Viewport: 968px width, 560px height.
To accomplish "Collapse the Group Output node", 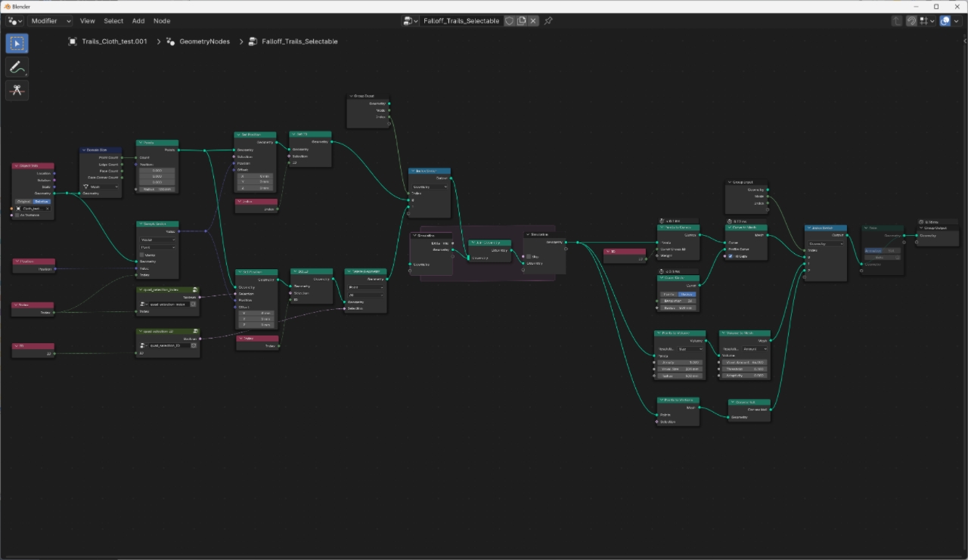I will pos(921,228).
